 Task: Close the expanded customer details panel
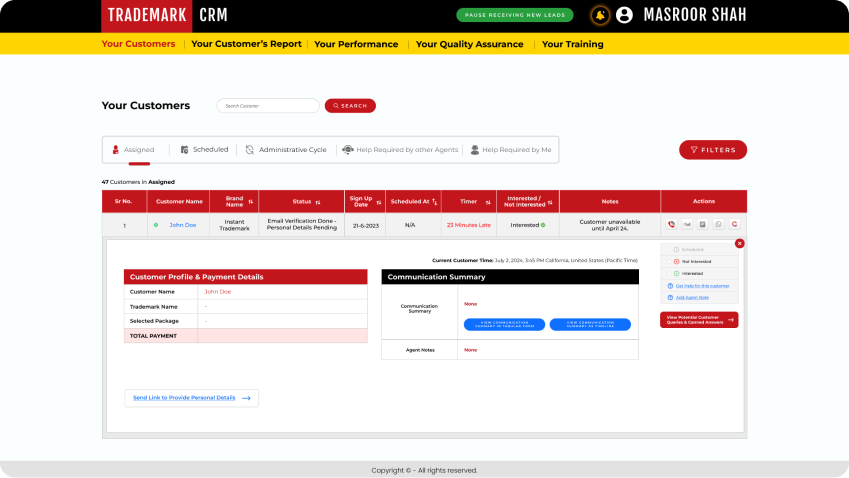coord(740,243)
